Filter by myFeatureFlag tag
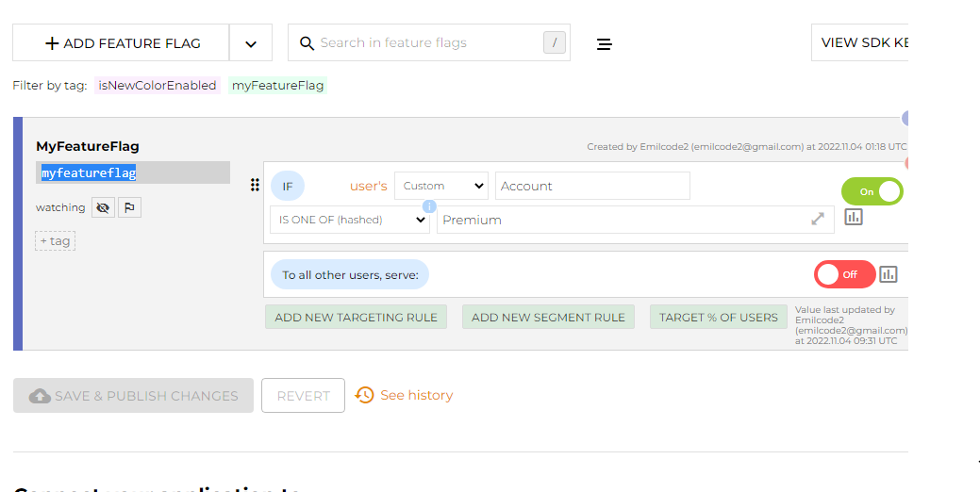Viewport: 980px width, 492px height. [x=277, y=86]
